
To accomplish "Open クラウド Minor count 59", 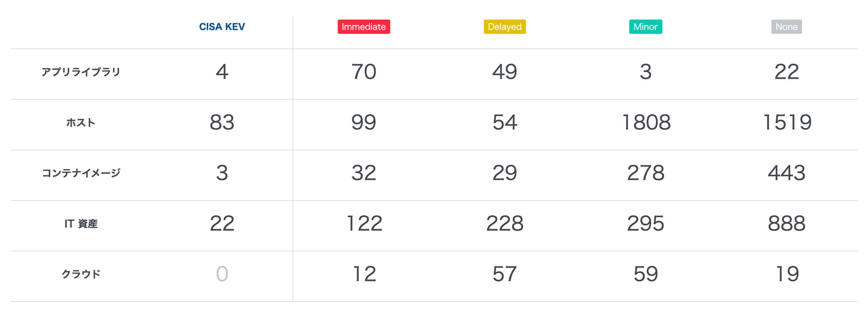I will (x=645, y=274).
